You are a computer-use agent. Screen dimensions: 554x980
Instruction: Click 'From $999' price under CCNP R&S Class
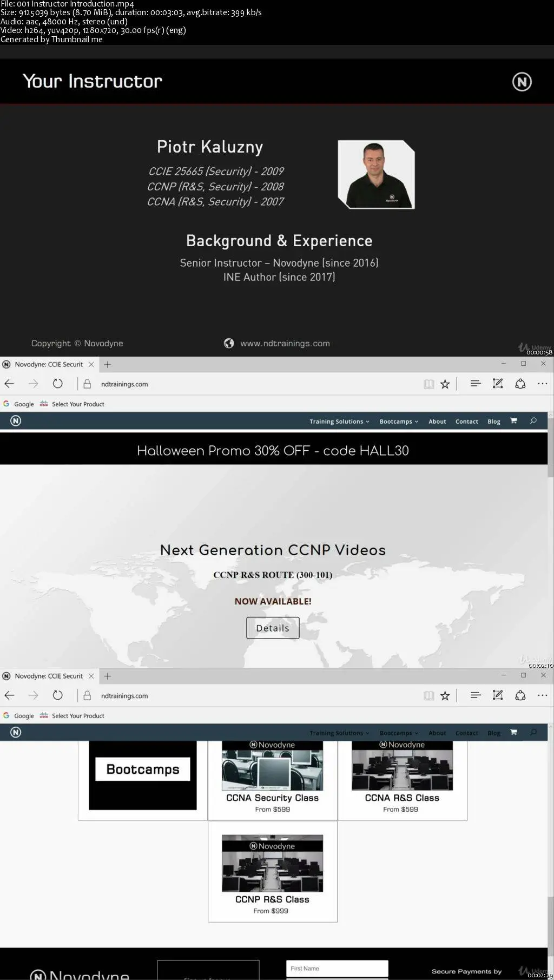coord(271,911)
